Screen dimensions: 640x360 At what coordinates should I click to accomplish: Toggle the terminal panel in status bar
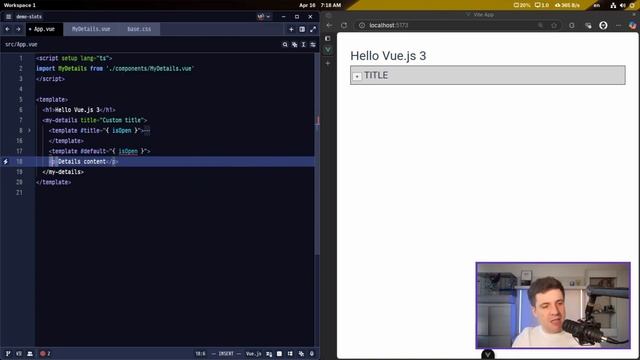coord(279,353)
